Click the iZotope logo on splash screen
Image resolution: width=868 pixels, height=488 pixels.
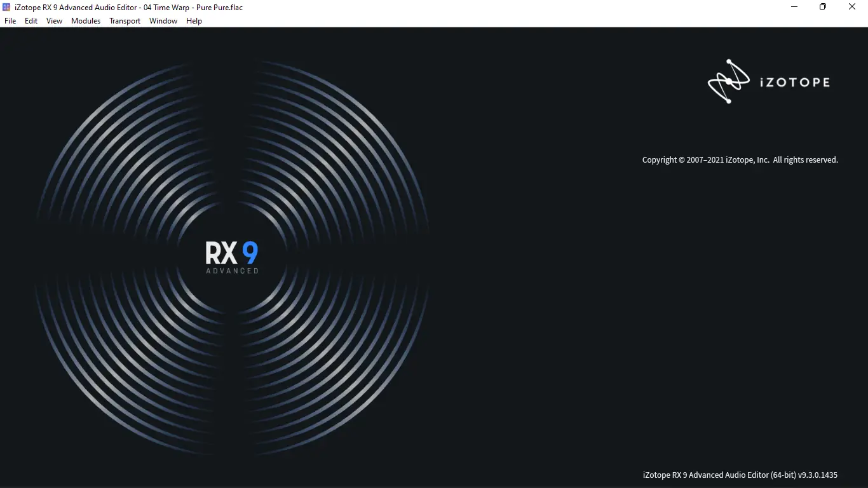769,81
